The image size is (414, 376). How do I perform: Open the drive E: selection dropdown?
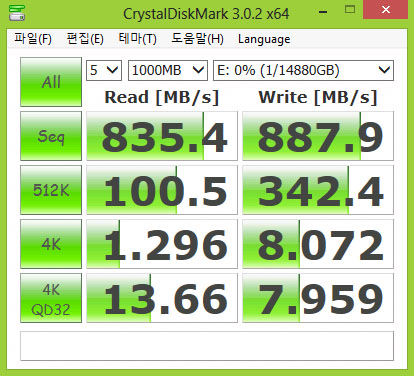(303, 70)
